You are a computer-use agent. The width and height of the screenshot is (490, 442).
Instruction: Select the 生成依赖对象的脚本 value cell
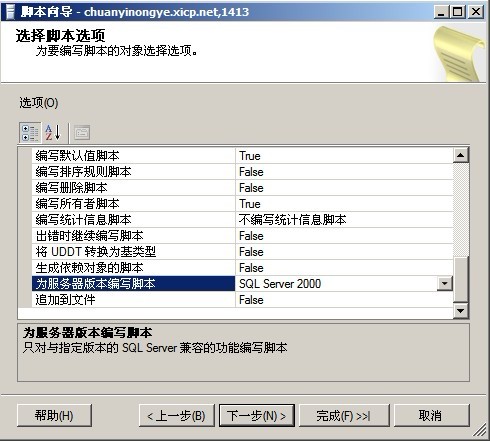point(344,268)
